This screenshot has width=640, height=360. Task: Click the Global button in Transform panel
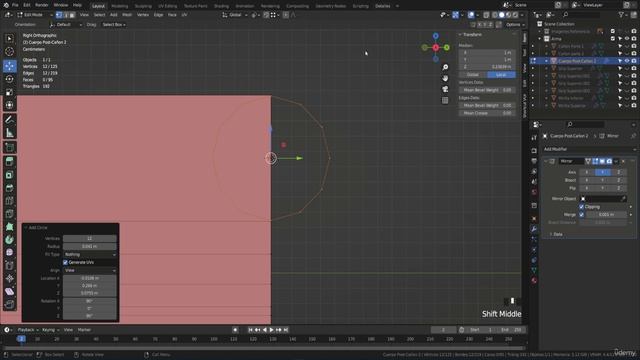[x=473, y=75]
